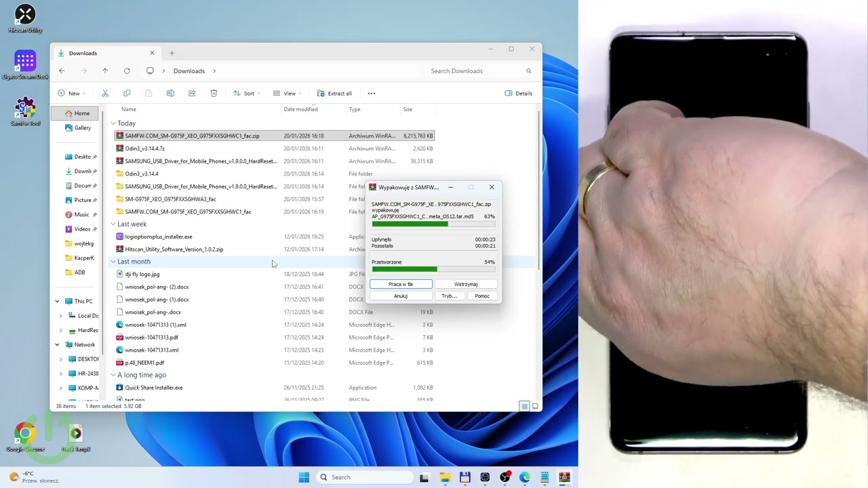Click Tryb... button in WinRAR dialog
This screenshot has width=868, height=488.
[x=449, y=296]
